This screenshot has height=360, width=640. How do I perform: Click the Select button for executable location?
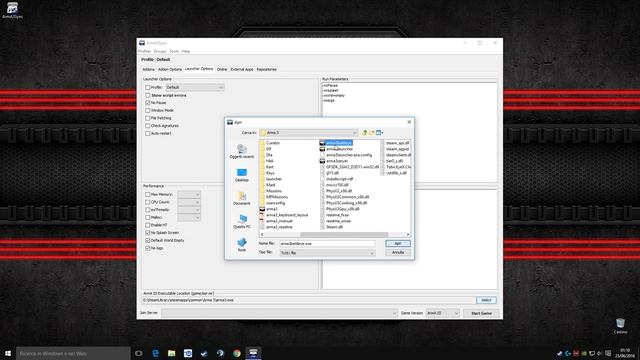pos(486,300)
